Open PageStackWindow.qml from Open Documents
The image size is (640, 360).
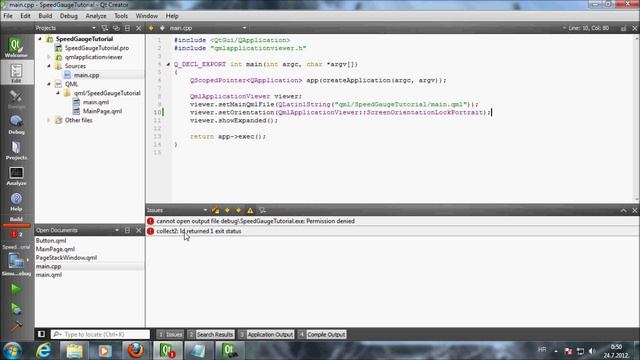[66, 258]
